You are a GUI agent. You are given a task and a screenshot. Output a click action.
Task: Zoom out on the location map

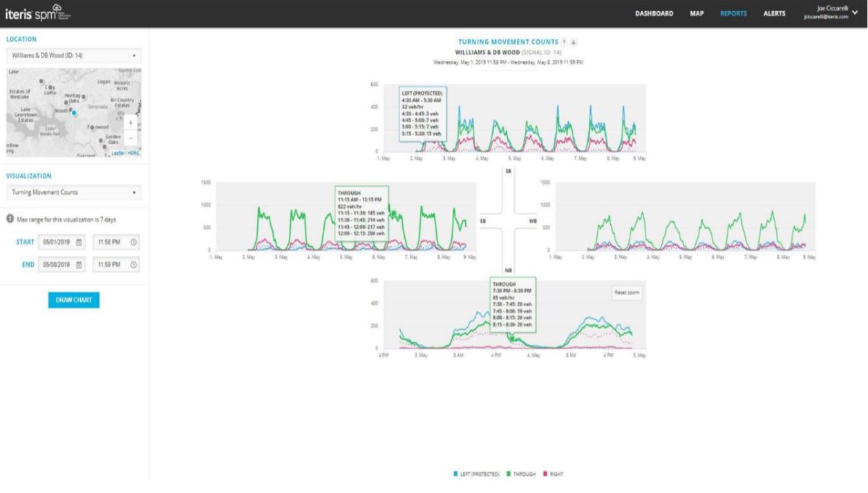[x=131, y=136]
